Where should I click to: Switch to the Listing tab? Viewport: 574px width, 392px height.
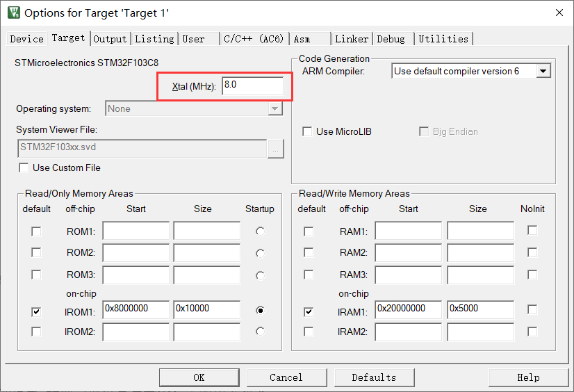(154, 39)
